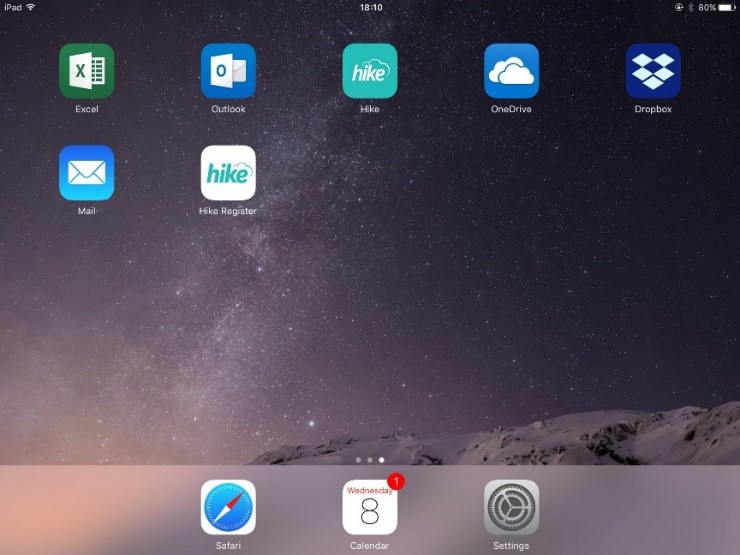Screen dimensions: 740x555
Task: Launch the Outlook app
Action: tap(228, 71)
